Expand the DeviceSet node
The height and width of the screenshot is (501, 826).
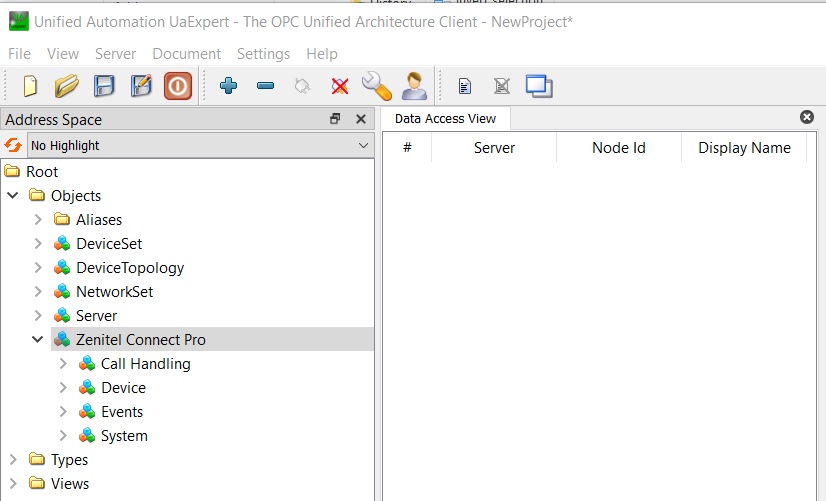coord(38,243)
